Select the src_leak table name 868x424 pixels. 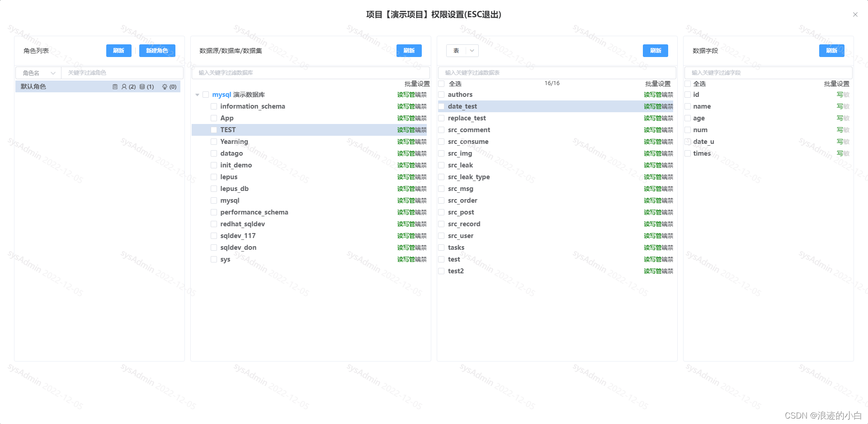460,165
